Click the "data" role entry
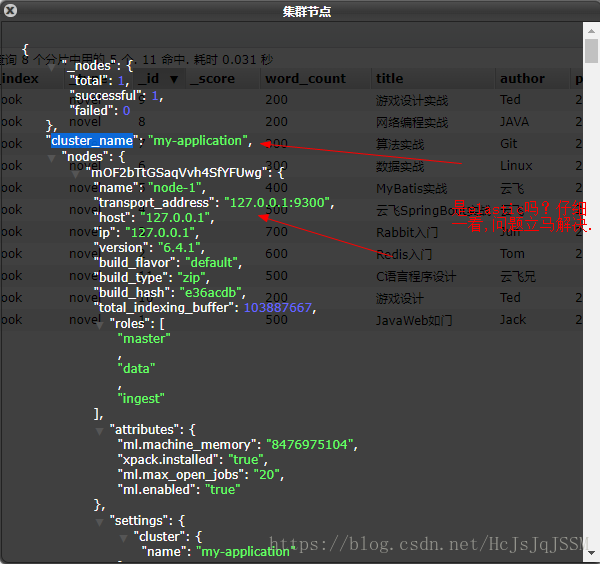600x564 pixels. 136,368
